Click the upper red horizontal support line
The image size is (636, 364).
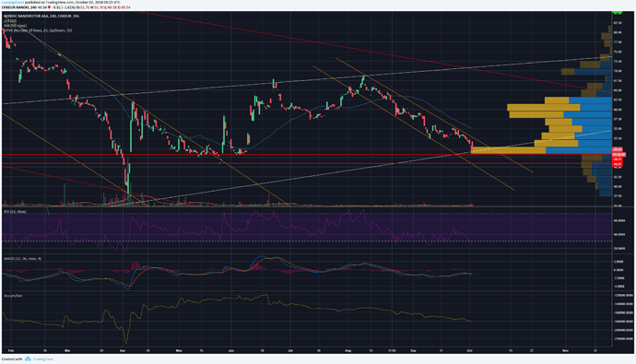coord(307,155)
